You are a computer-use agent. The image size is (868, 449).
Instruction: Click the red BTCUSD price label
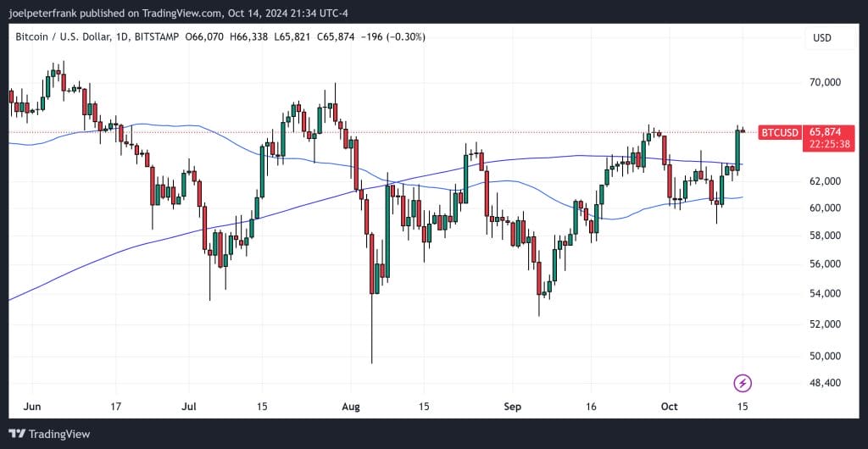click(779, 133)
